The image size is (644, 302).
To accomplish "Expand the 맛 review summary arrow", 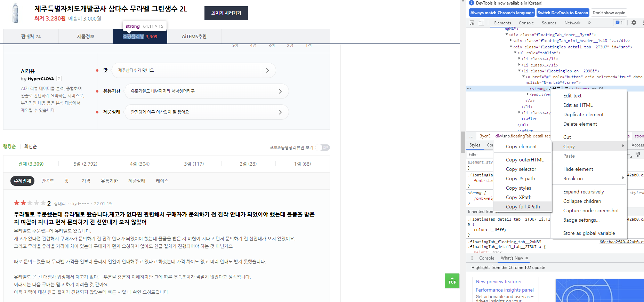I will [x=267, y=70].
